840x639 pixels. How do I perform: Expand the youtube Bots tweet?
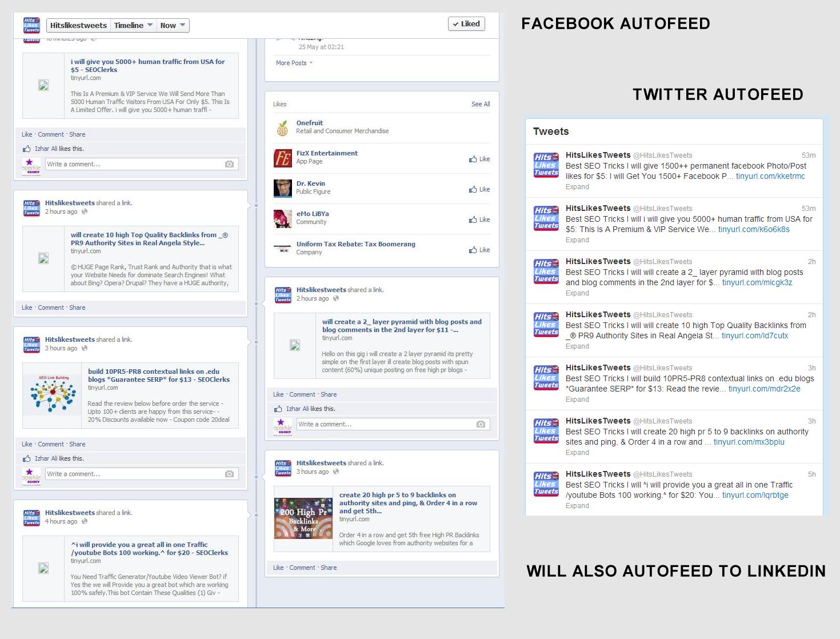pos(577,506)
